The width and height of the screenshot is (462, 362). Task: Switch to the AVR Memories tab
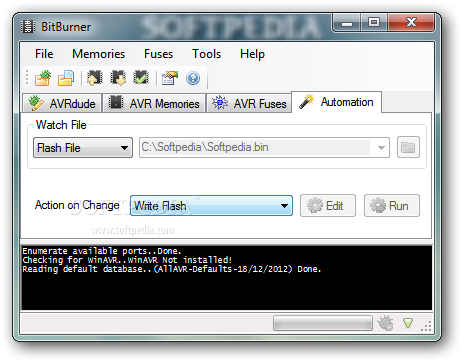pyautogui.click(x=154, y=103)
